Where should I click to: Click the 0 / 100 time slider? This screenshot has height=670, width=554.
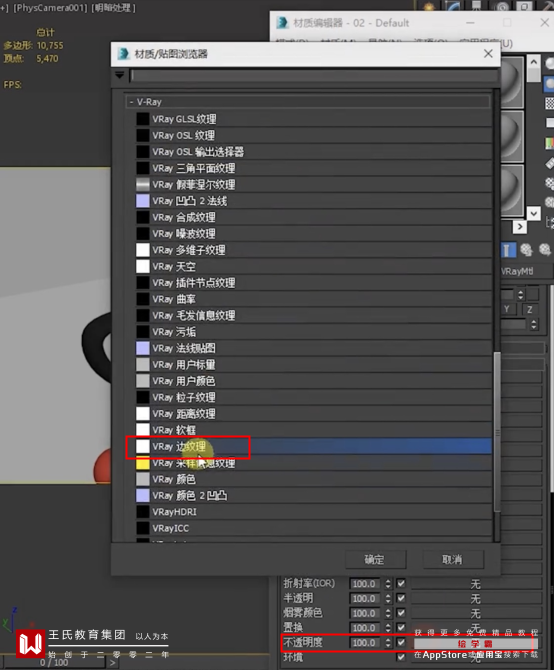click(53, 663)
